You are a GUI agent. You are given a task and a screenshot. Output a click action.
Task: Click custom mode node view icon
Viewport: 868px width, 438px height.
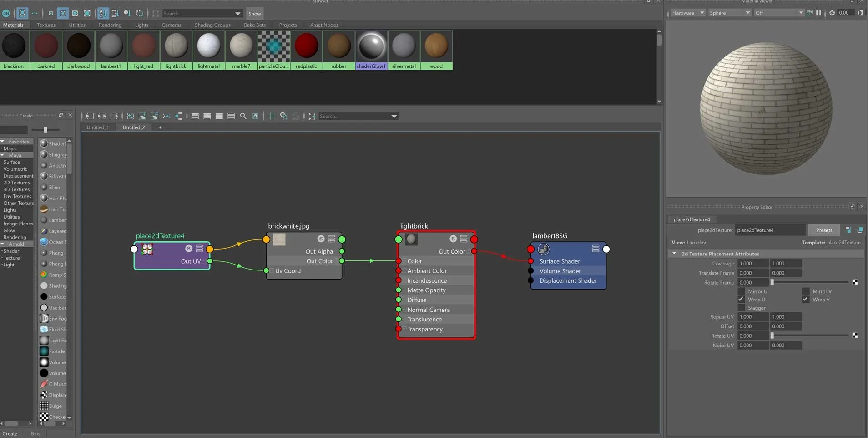coord(231,116)
